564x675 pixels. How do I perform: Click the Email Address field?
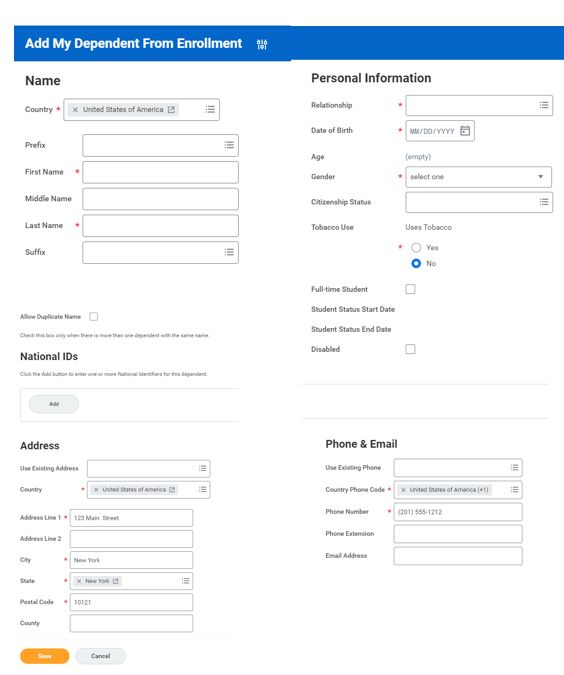[x=458, y=556]
